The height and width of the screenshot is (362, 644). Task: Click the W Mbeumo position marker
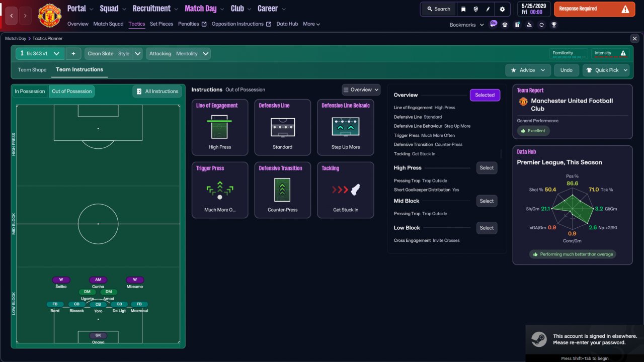[135, 280]
